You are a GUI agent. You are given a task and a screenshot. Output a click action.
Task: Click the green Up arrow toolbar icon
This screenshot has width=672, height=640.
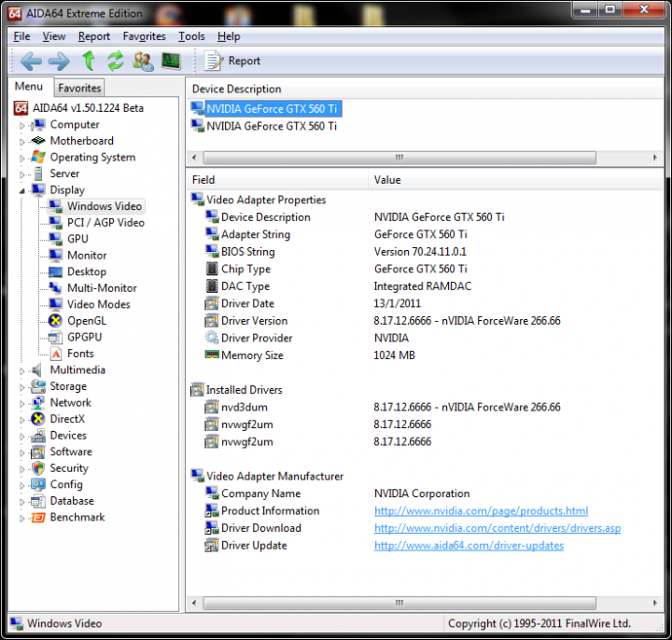tap(89, 61)
